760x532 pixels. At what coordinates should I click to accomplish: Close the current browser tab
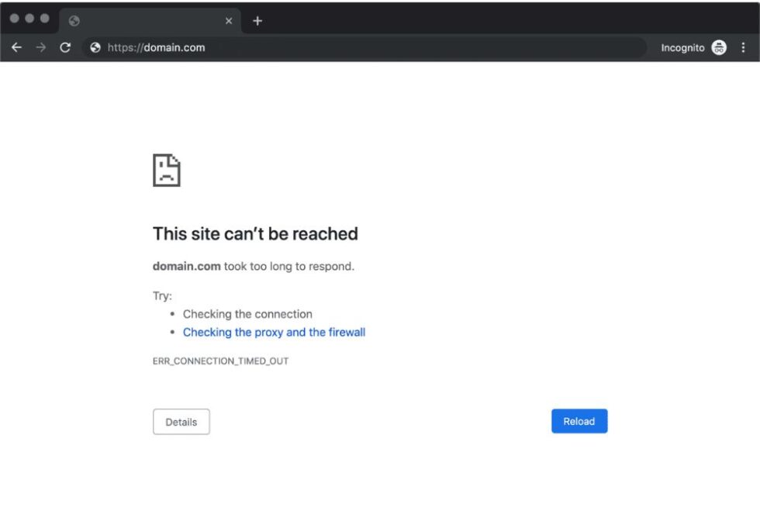click(x=229, y=21)
